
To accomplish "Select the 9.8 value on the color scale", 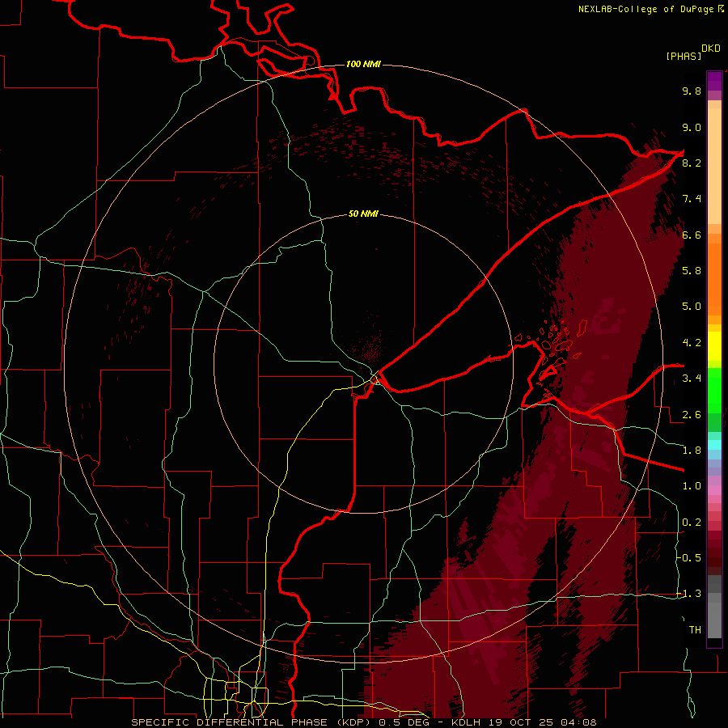I will point(692,91).
